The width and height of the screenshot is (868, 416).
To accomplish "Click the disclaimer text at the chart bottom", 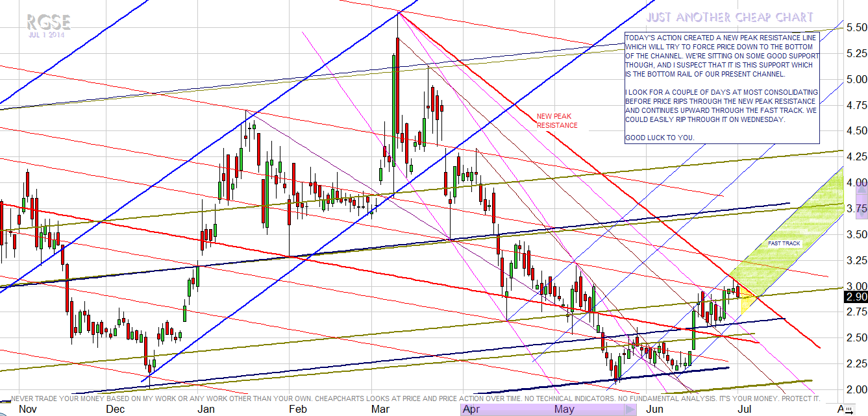I will pyautogui.click(x=415, y=398).
